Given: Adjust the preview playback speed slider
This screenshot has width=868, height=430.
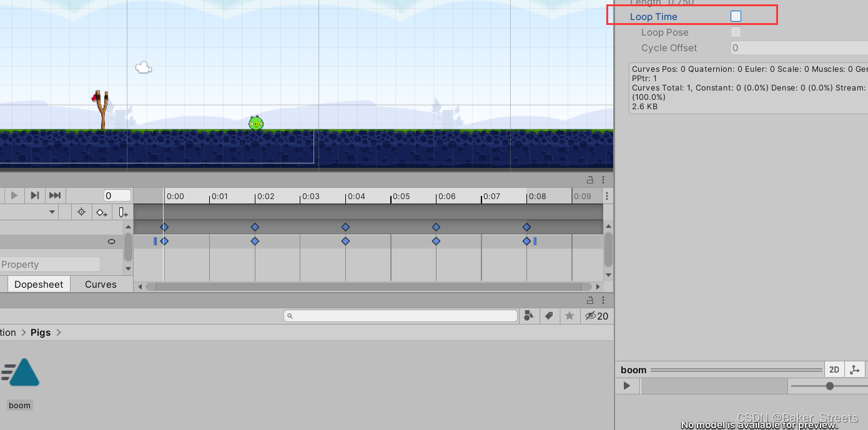Looking at the screenshot, I should tap(829, 386).
